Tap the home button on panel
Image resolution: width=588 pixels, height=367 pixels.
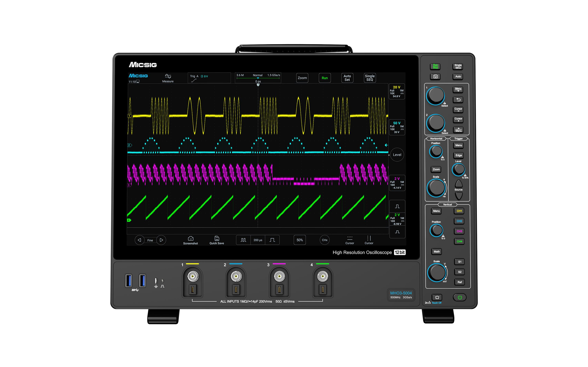[x=437, y=297]
